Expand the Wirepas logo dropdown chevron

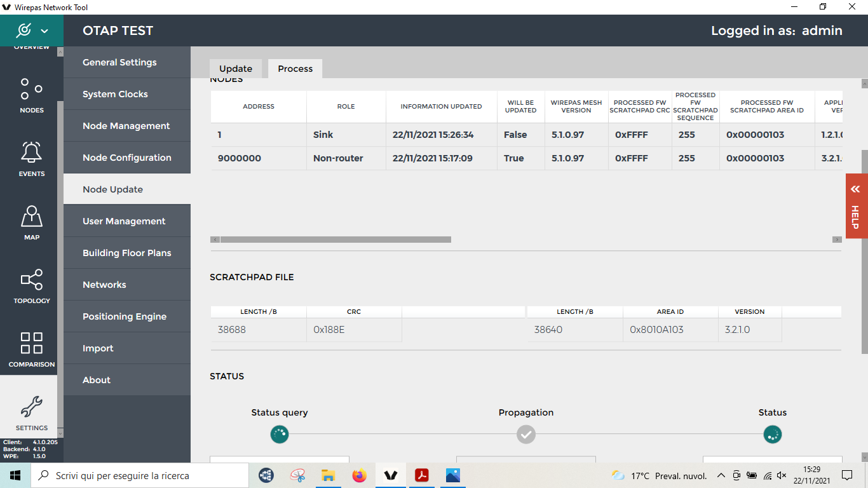(x=44, y=30)
